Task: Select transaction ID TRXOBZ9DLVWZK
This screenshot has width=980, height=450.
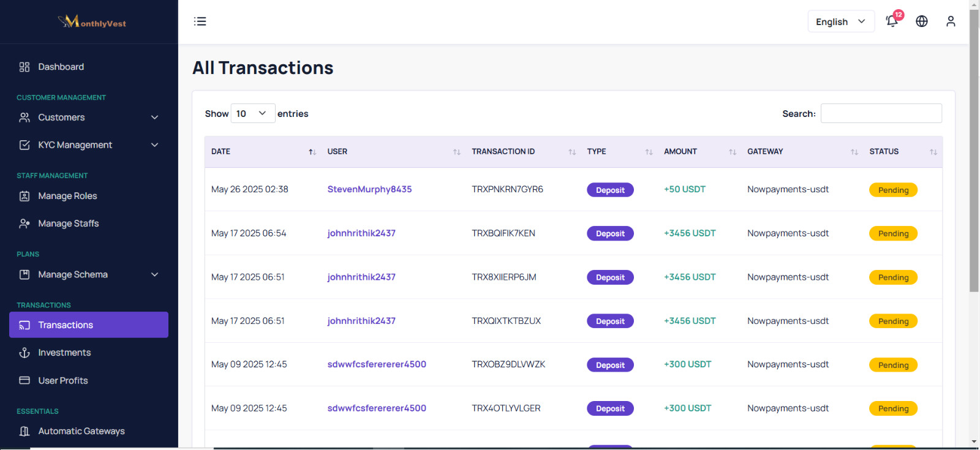Action: pos(508,364)
